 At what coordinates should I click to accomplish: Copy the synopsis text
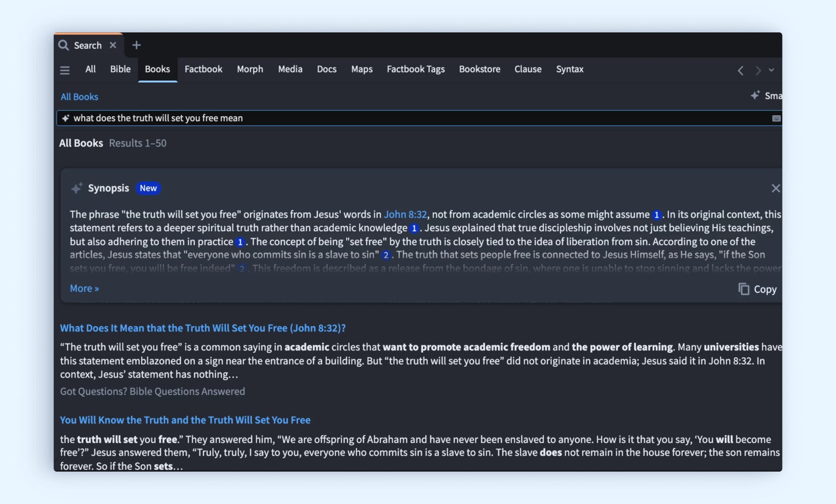click(758, 289)
